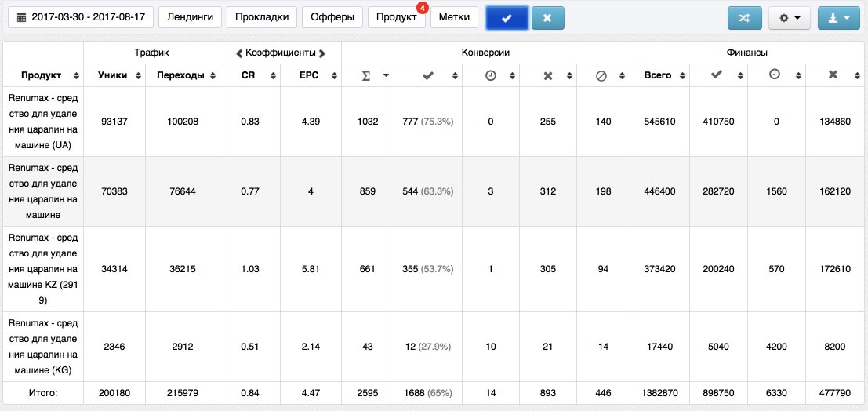Click unique visitors value 93137
Image resolution: width=868 pixels, height=411 pixels.
point(114,122)
